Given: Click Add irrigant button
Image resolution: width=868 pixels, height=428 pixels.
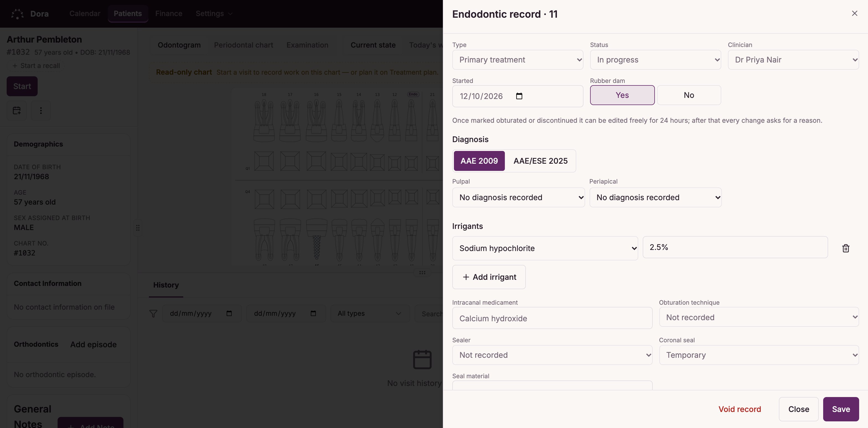Looking at the screenshot, I should [489, 277].
